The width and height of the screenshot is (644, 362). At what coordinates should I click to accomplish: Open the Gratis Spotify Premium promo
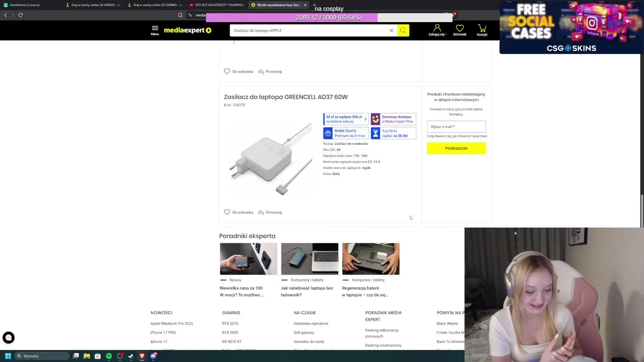346,133
